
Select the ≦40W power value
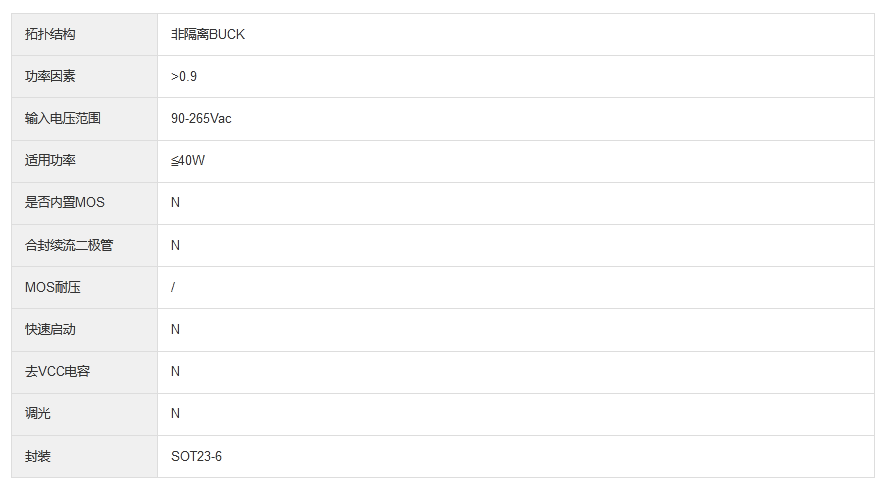(x=188, y=160)
